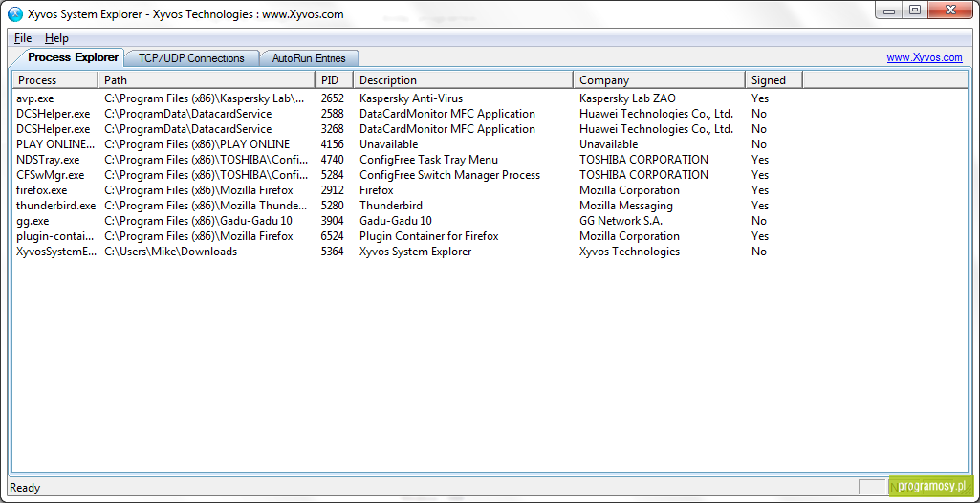Switch to the AutoRun Entries tab
Screen dimensions: 980x503
[309, 58]
